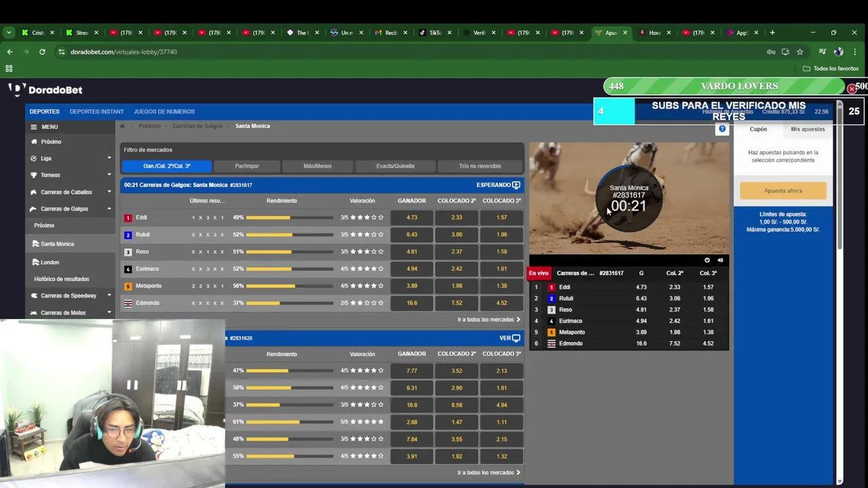
Task: Click the icon beside Carreras de Motos
Action: [35, 312]
